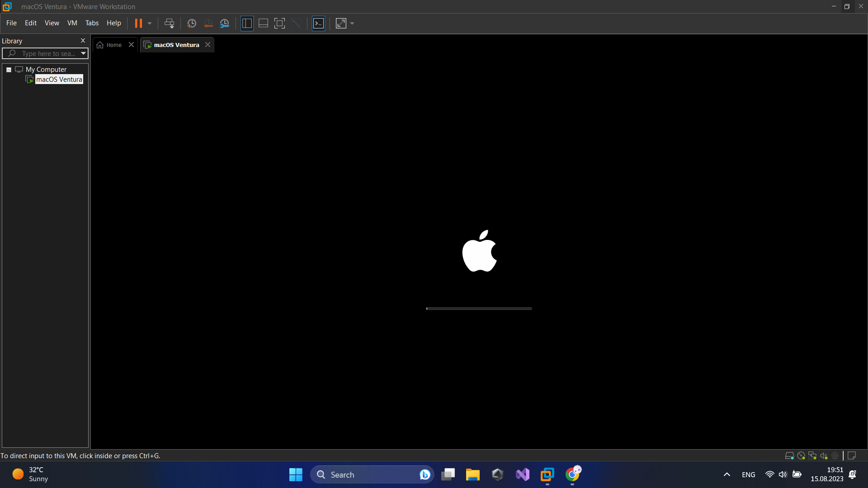Open the power options dropdown arrow
This screenshot has height=488, width=868.
pos(150,23)
